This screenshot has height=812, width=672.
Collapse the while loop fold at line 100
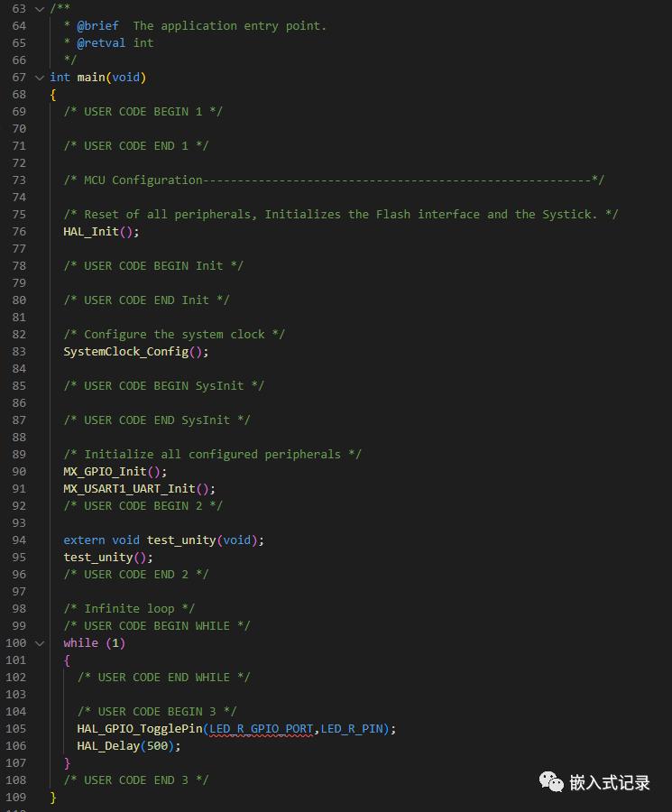40,643
